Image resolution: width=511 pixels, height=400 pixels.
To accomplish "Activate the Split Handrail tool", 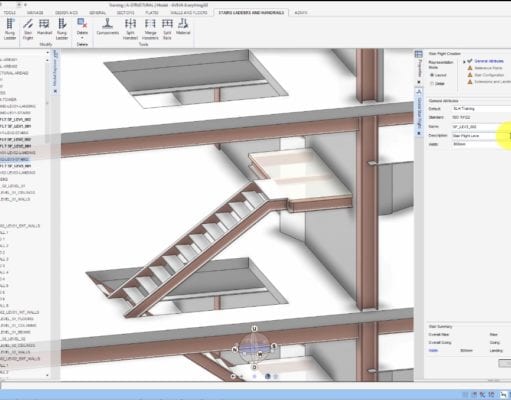I will point(130,29).
